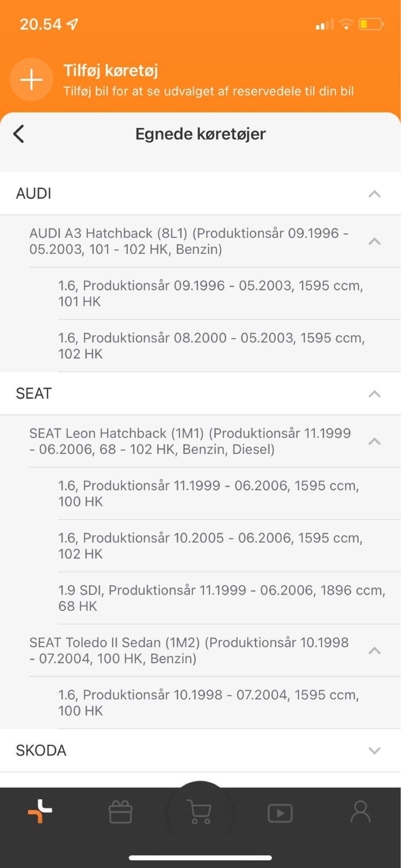The image size is (401, 868).
Task: Open the user profile tab
Action: click(360, 813)
